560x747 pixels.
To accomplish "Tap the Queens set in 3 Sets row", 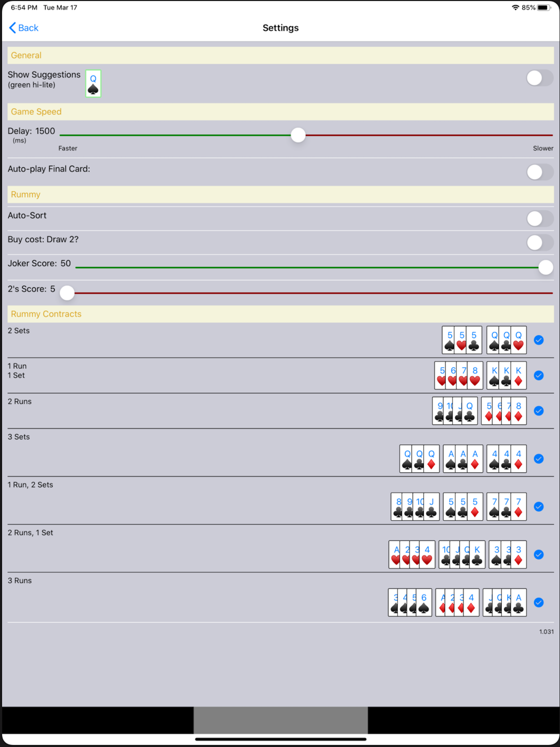I will (419, 459).
